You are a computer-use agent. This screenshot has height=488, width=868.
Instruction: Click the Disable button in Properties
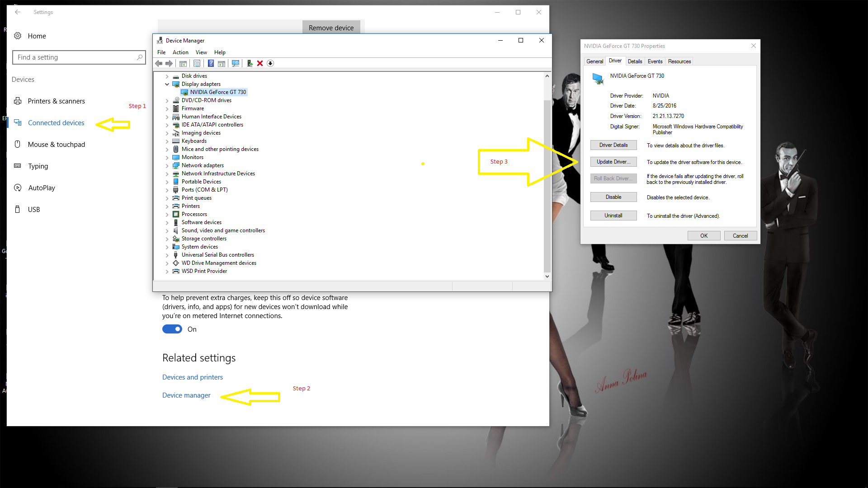point(613,197)
